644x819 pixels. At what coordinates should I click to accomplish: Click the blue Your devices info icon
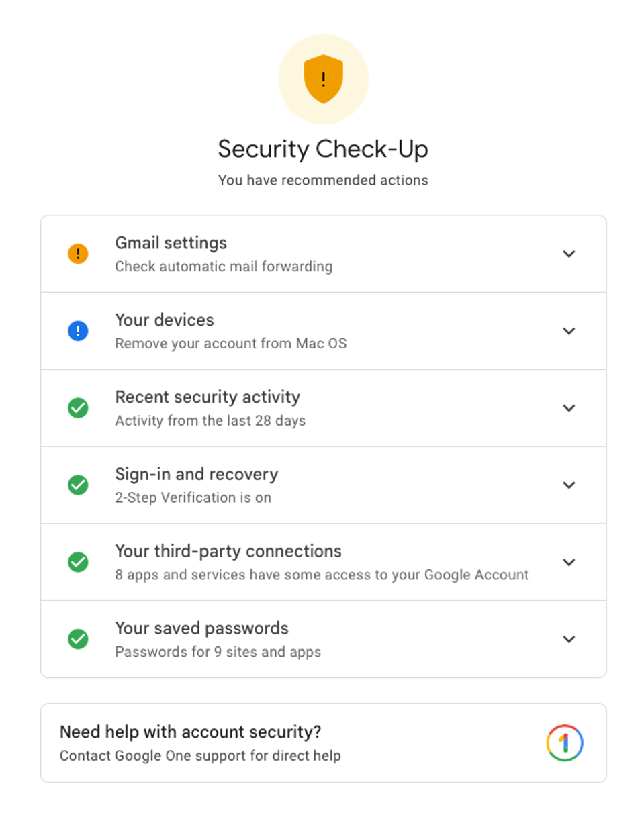tap(79, 331)
